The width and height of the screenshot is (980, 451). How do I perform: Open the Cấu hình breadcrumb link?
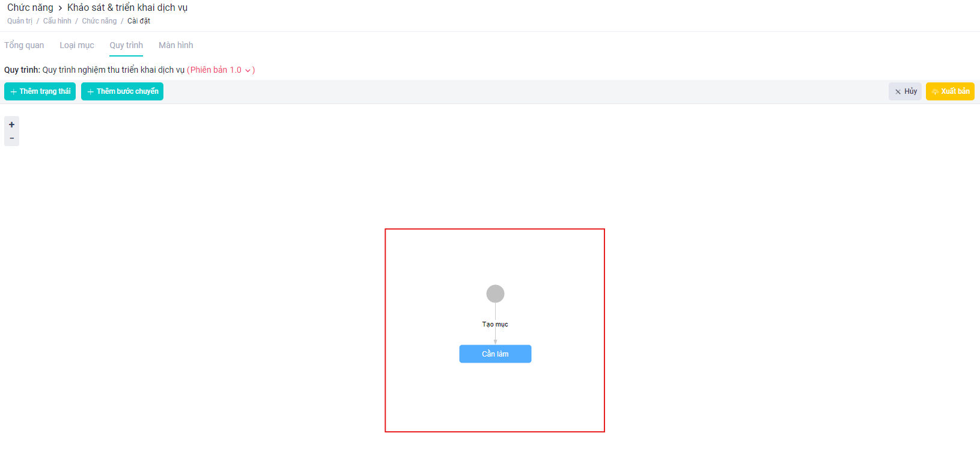click(x=57, y=21)
